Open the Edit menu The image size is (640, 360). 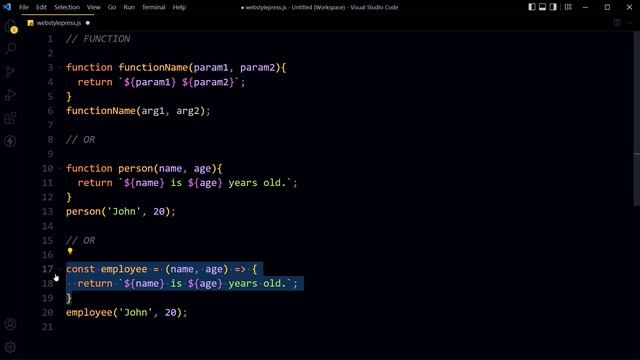pyautogui.click(x=41, y=7)
